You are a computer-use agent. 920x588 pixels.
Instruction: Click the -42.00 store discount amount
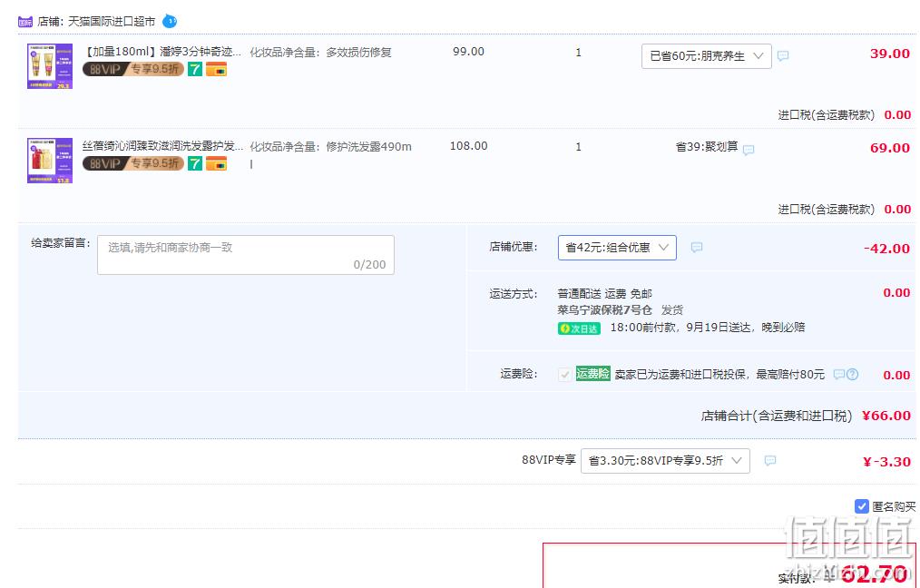click(x=886, y=249)
